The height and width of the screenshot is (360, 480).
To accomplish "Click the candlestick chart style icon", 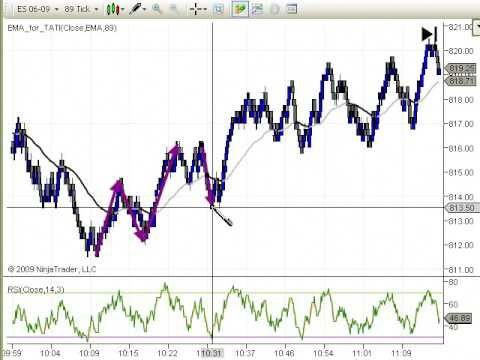I will tap(113, 9).
